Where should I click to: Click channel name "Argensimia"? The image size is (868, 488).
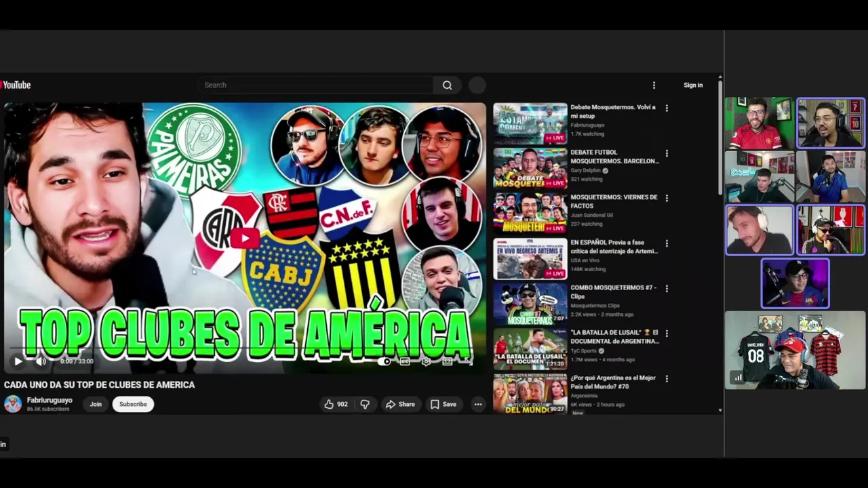click(x=584, y=396)
